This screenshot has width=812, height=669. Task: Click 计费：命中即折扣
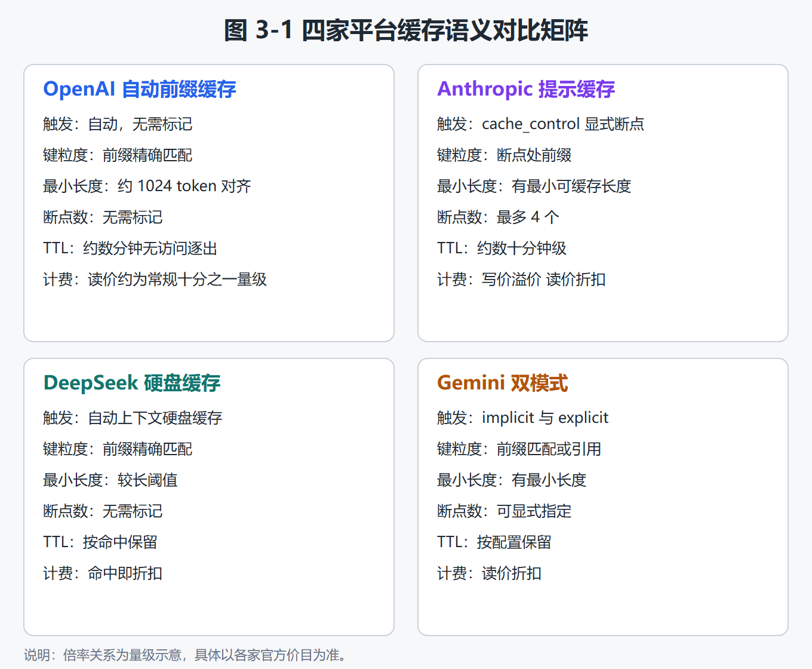tap(103, 573)
